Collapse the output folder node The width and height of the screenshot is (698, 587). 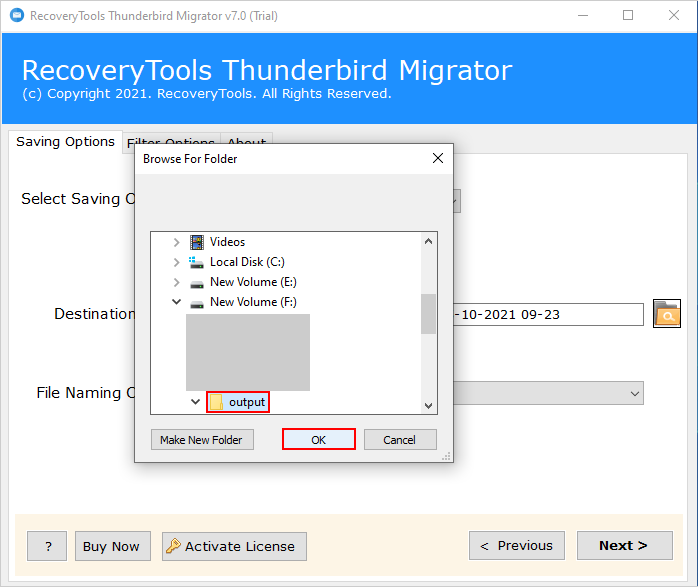point(195,402)
